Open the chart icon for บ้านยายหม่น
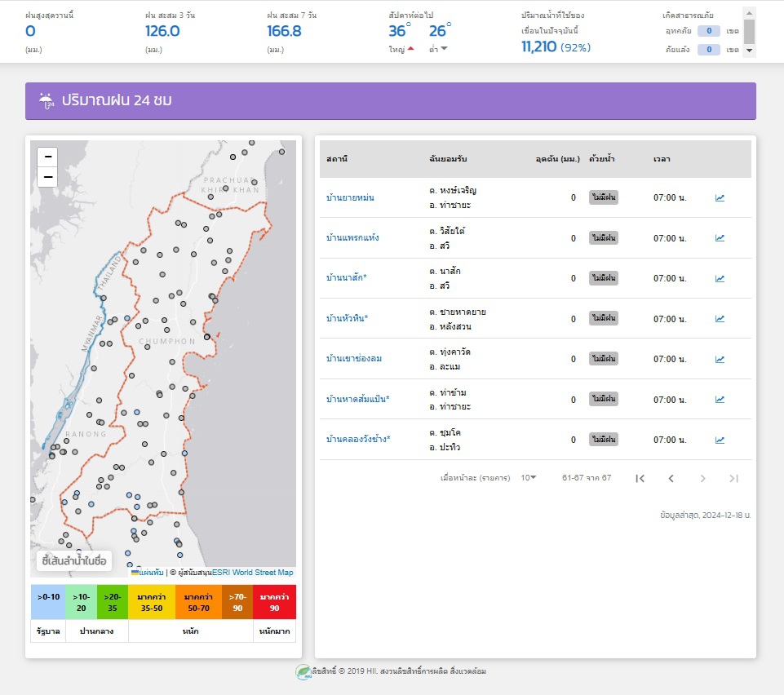Viewport: 784px width, 695px height. [720, 198]
